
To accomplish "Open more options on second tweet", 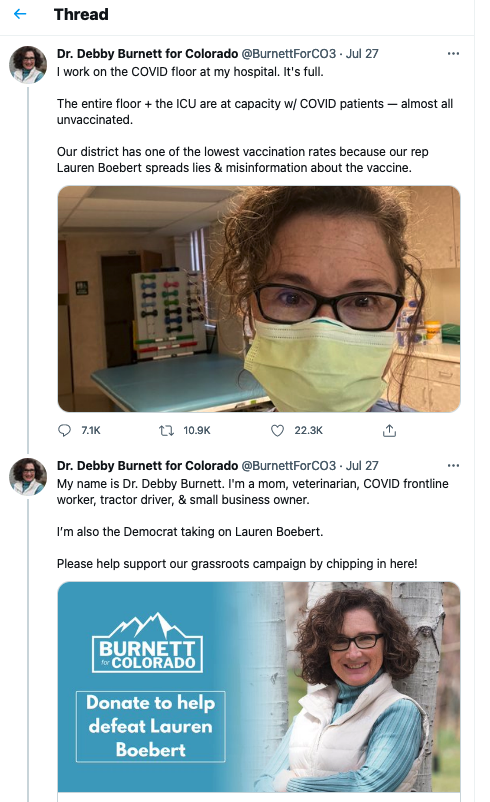I will click(453, 465).
